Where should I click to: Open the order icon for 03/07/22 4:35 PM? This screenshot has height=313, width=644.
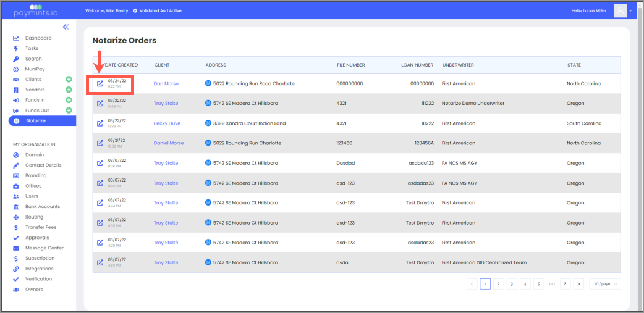[100, 223]
